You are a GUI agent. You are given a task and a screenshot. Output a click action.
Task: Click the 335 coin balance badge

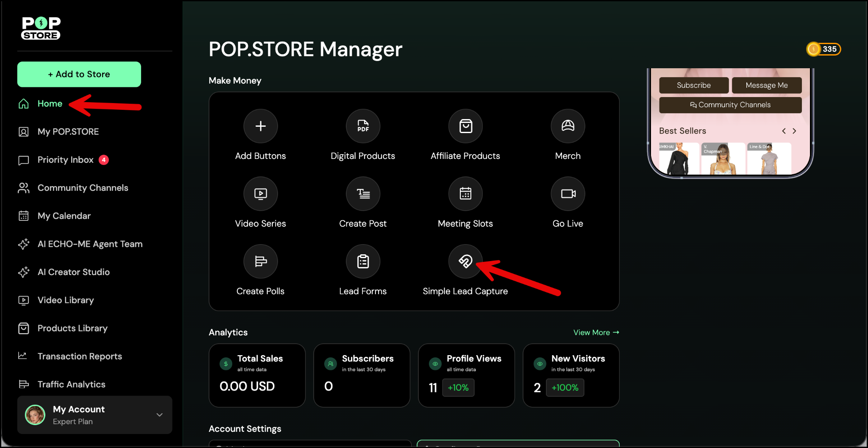823,49
